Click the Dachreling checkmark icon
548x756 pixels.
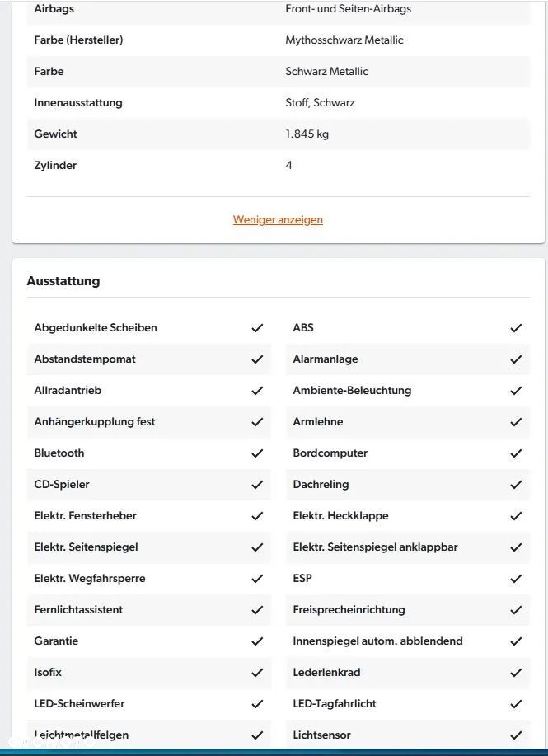pyautogui.click(x=516, y=485)
